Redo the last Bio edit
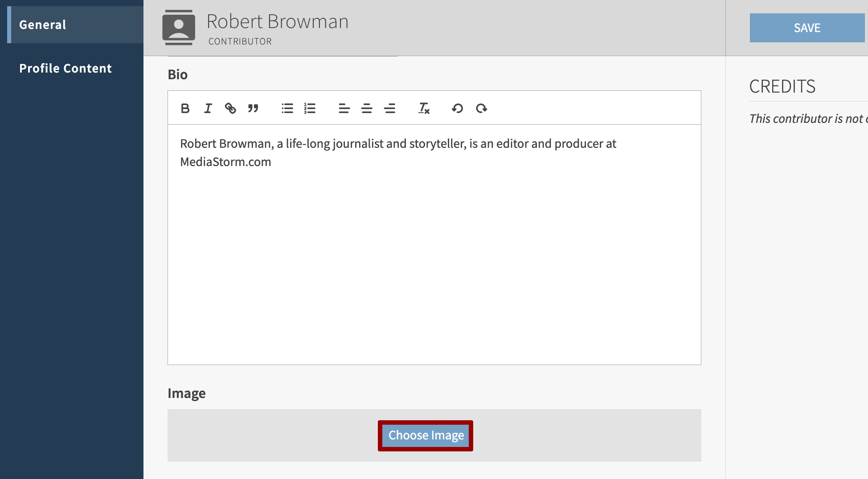868x479 pixels. click(481, 108)
